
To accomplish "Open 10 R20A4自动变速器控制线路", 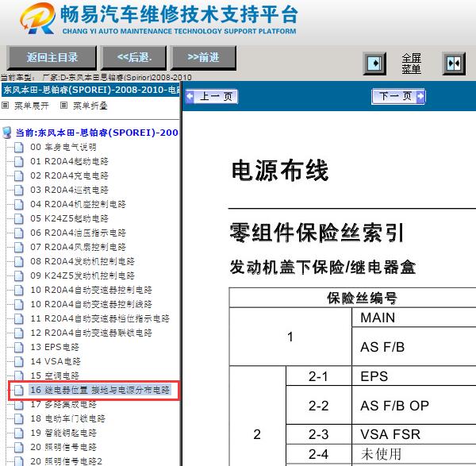I will (91, 304).
